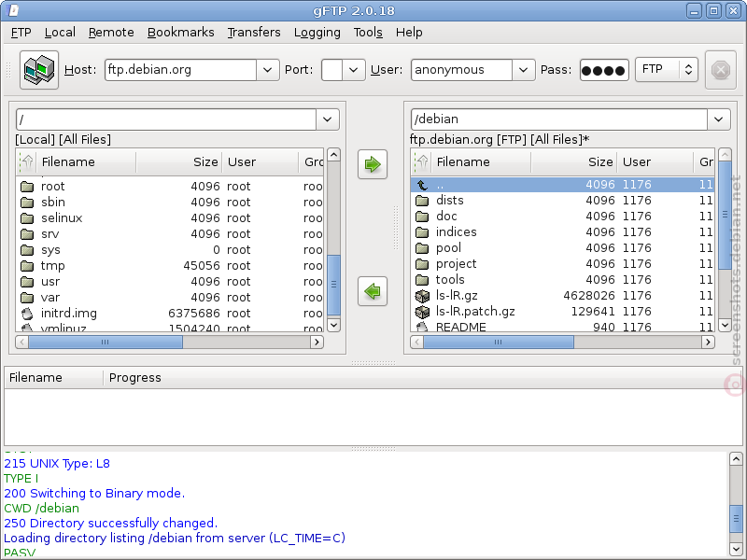
Task: Click the connect computers icon
Action: (x=39, y=70)
